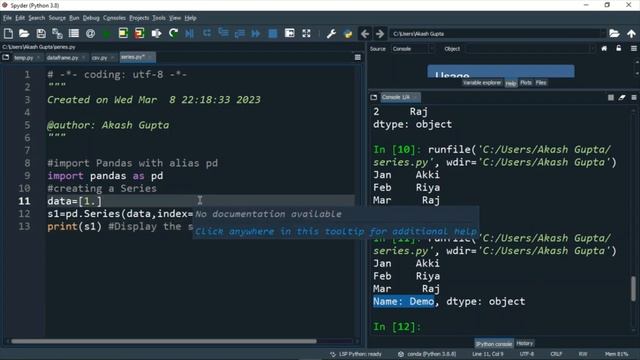Go back to the previous directory
The image size is (640, 360).
tap(365, 33)
